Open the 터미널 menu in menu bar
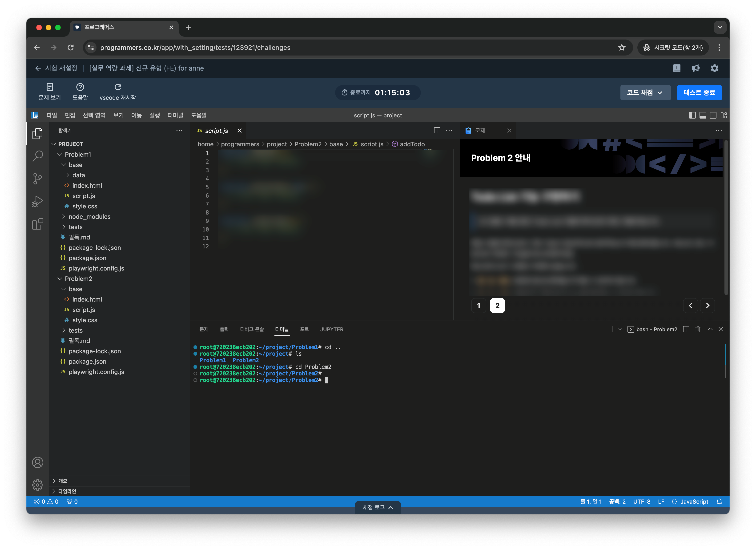Viewport: 756px width, 549px height. 175,115
